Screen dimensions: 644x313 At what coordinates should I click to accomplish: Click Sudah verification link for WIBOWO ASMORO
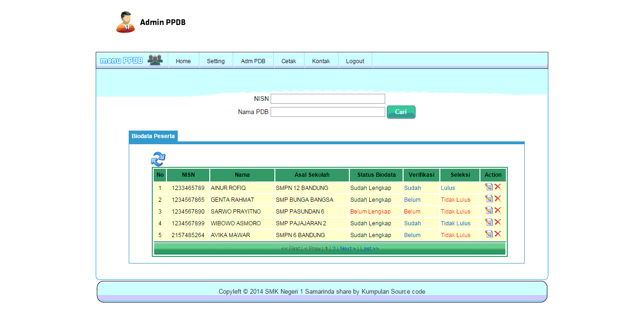pyautogui.click(x=413, y=223)
